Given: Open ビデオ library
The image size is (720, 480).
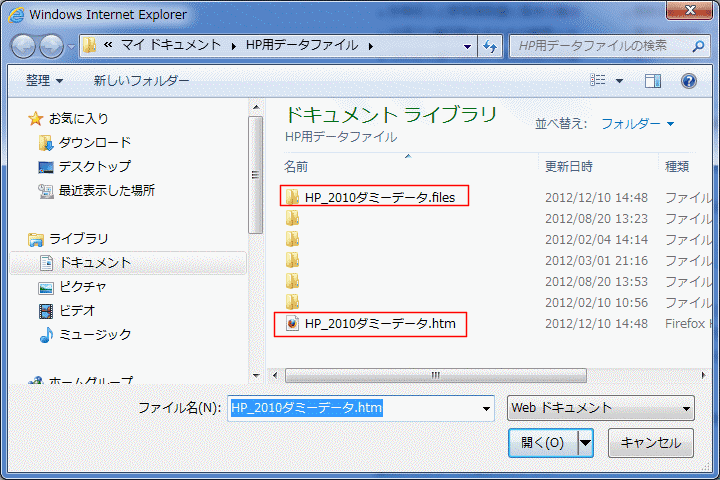Looking at the screenshot, I should (67, 311).
